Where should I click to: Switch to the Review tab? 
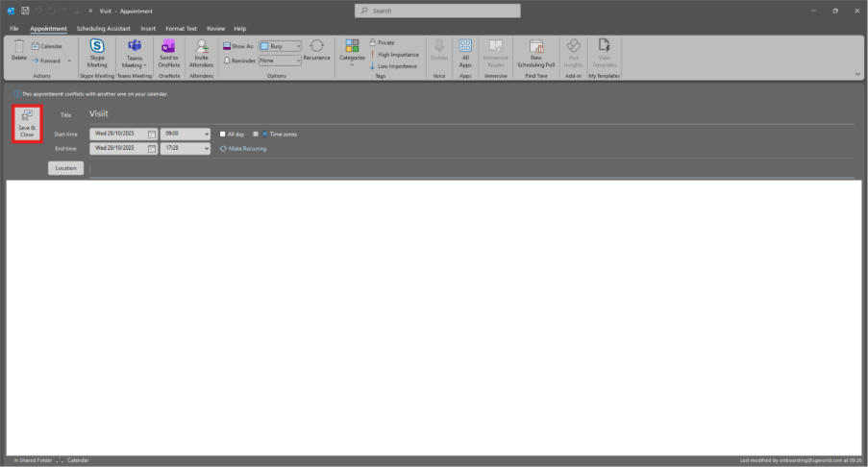pos(216,28)
